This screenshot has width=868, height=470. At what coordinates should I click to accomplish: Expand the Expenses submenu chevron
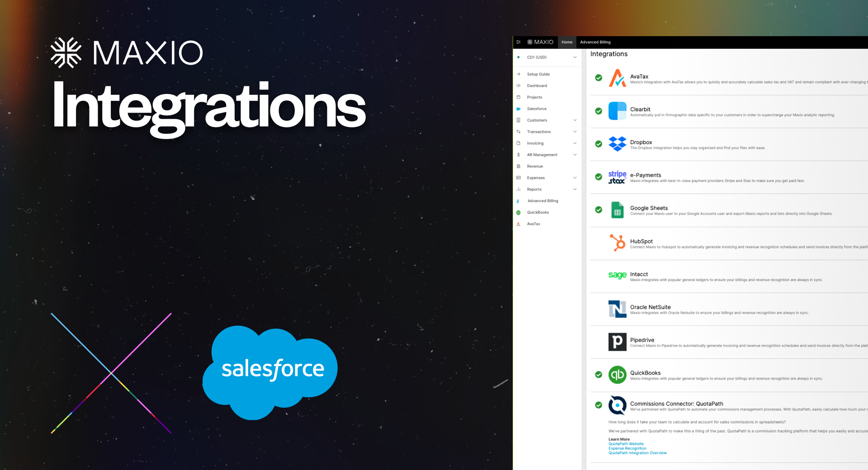click(x=575, y=178)
